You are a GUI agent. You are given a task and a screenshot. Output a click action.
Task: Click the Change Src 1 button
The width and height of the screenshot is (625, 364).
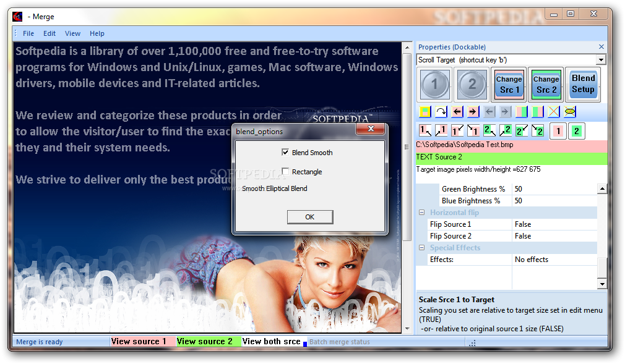pos(509,85)
